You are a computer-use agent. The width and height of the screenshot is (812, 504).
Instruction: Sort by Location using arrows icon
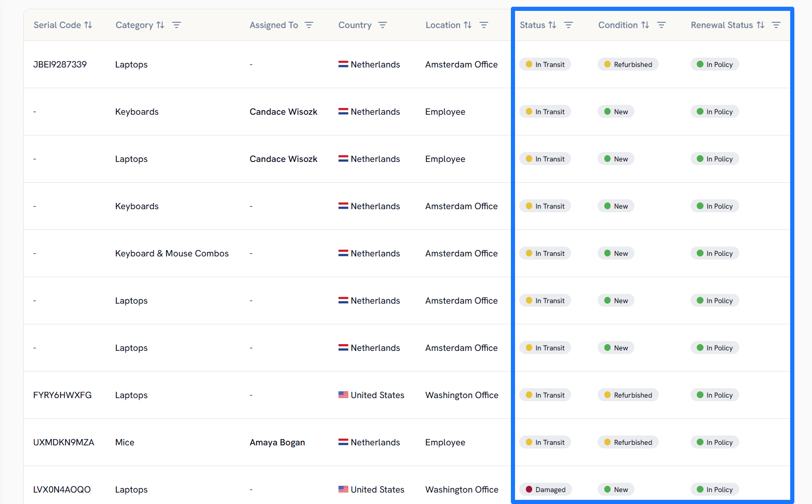click(468, 25)
